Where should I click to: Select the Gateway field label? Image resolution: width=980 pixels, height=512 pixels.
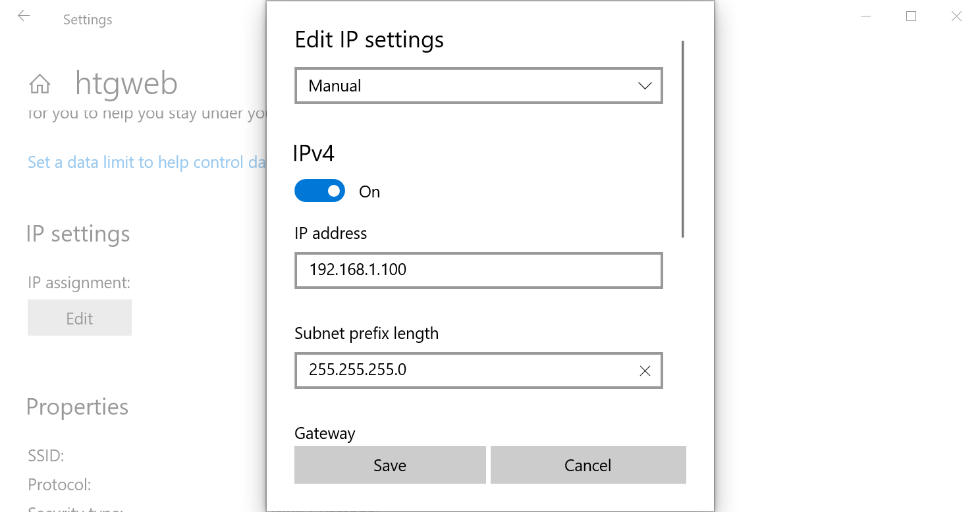pyautogui.click(x=325, y=433)
